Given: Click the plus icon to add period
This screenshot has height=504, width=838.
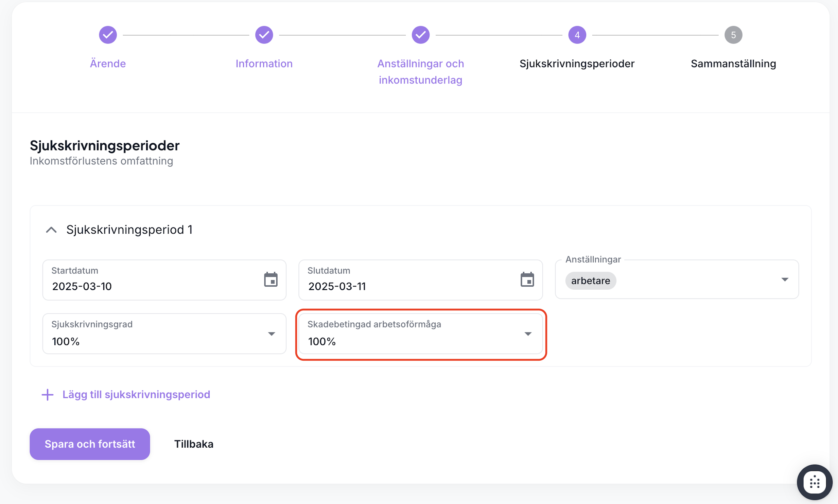Looking at the screenshot, I should [48, 395].
